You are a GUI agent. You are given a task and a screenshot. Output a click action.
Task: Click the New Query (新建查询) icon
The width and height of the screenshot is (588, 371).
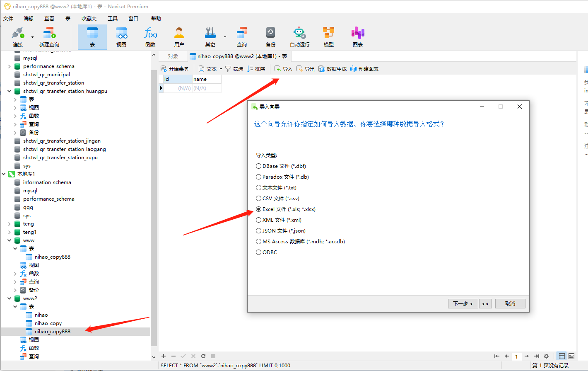pyautogui.click(x=49, y=37)
